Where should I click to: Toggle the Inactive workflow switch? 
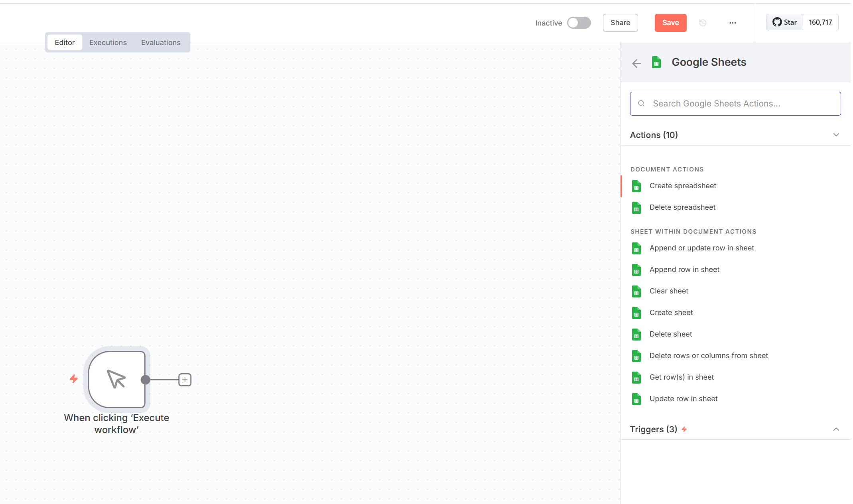click(579, 23)
